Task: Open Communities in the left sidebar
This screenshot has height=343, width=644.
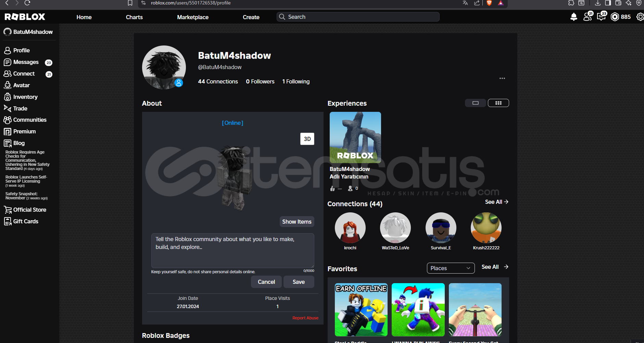Action: point(25,120)
